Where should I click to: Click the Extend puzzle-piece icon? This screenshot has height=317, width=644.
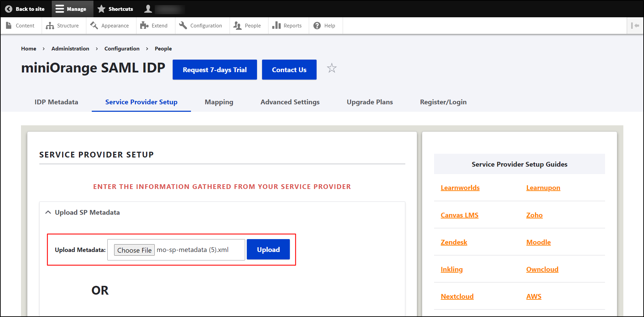[144, 25]
